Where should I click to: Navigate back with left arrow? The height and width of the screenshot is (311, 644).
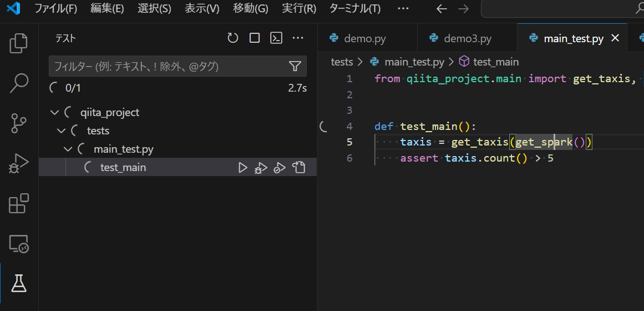(x=442, y=9)
